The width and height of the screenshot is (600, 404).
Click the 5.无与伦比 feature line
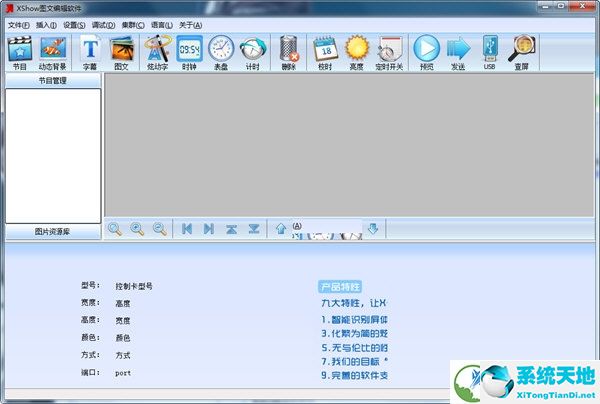(354, 347)
